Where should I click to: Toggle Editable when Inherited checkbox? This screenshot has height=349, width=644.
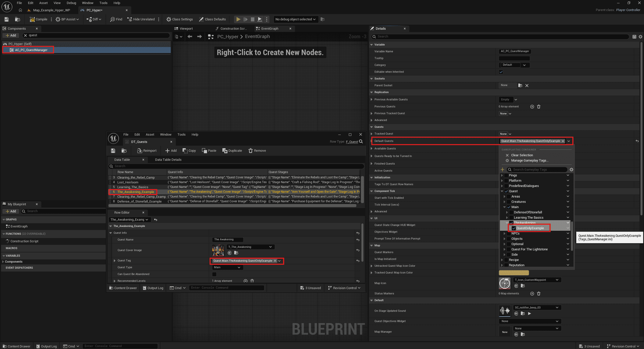coord(501,72)
